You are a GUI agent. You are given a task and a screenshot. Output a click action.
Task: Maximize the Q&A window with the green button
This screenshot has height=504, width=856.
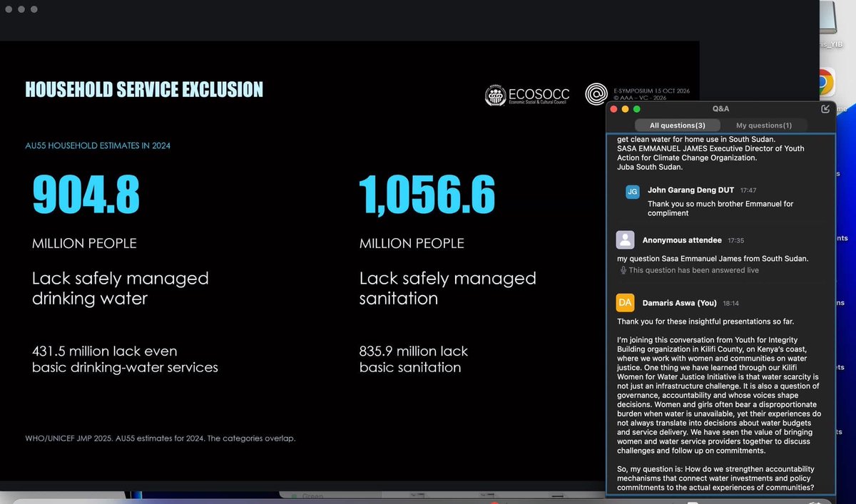point(637,109)
